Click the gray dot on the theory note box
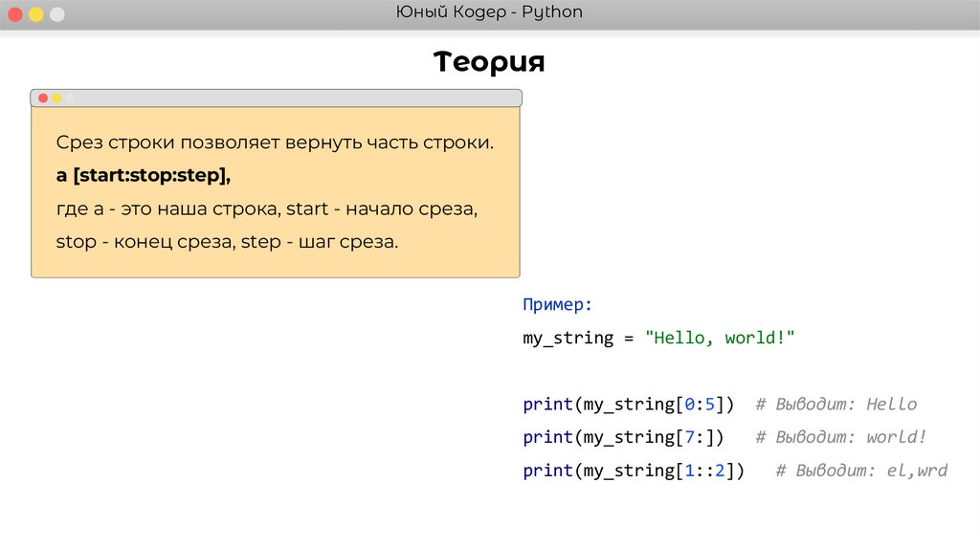The width and height of the screenshot is (980, 549). (x=70, y=98)
